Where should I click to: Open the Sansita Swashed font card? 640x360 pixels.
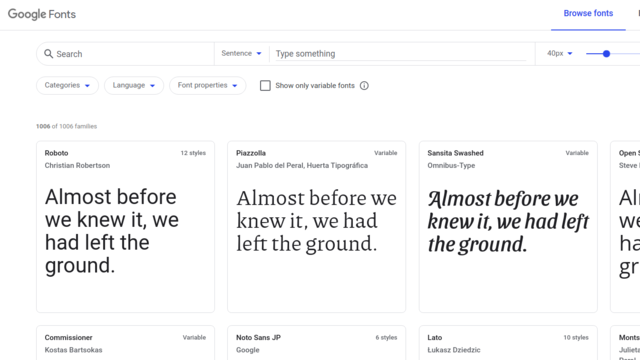point(508,227)
